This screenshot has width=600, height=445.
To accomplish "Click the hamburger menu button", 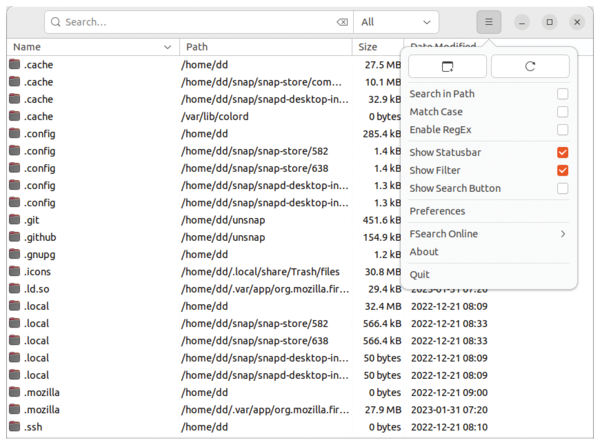I will [488, 22].
